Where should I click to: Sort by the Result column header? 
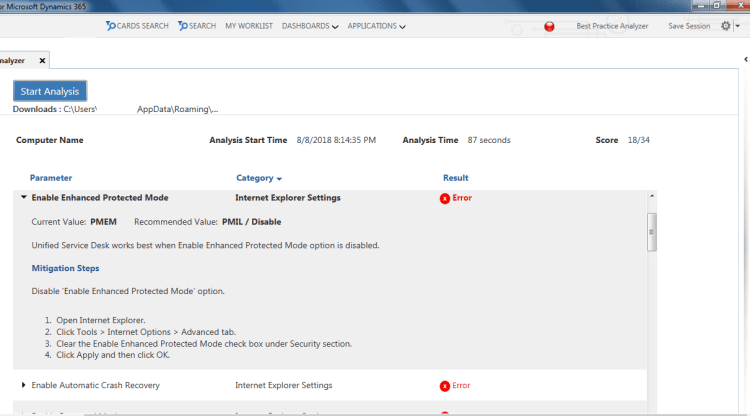click(455, 178)
